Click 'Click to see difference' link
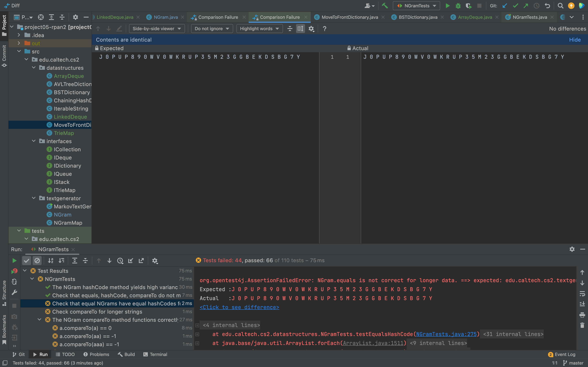This screenshot has height=367, width=588. pyautogui.click(x=239, y=307)
